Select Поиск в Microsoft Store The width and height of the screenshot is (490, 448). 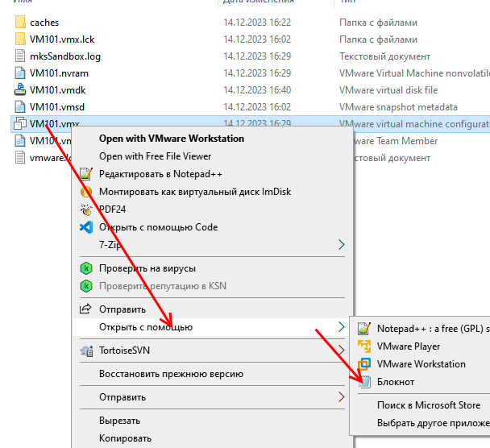(x=429, y=405)
